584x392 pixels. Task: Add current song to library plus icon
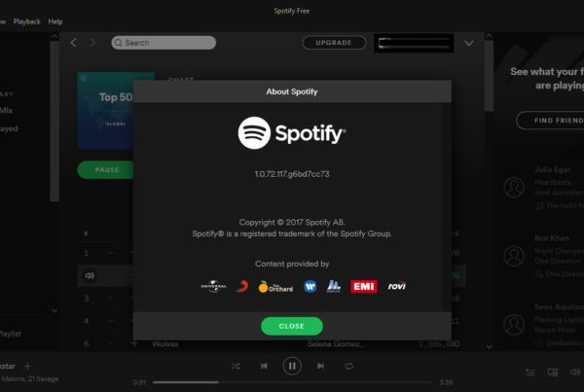27,367
